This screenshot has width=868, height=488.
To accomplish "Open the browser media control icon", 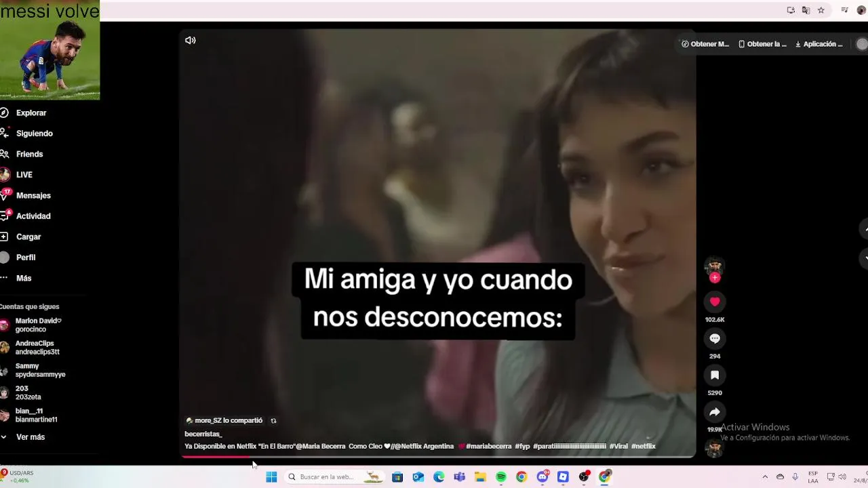I will coord(844,10).
